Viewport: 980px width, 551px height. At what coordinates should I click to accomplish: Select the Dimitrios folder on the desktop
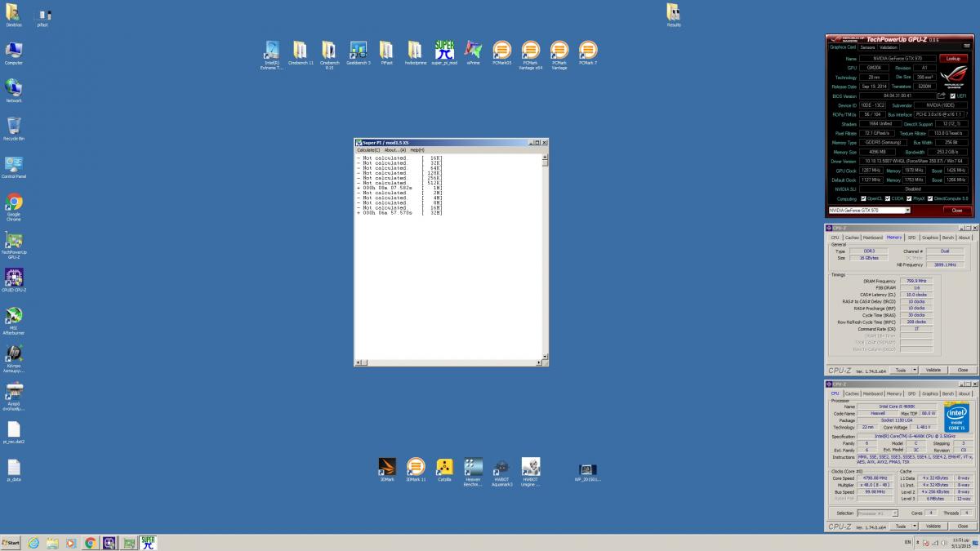pos(14,16)
